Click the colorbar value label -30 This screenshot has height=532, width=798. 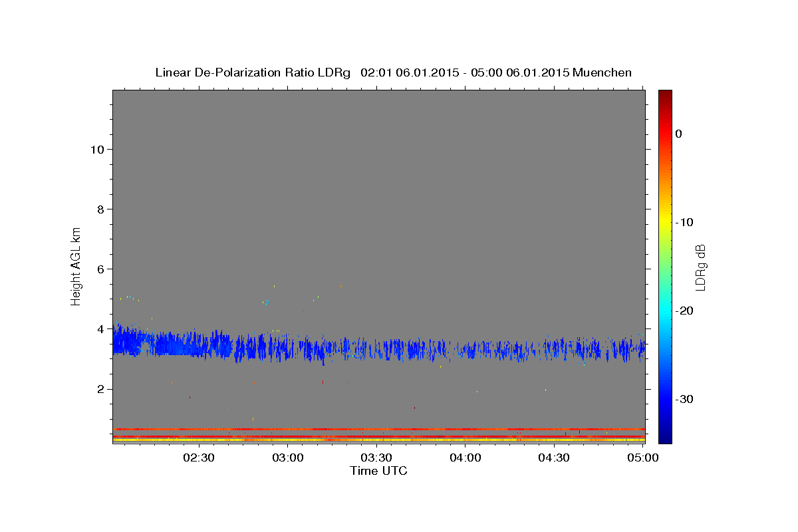[x=685, y=399]
